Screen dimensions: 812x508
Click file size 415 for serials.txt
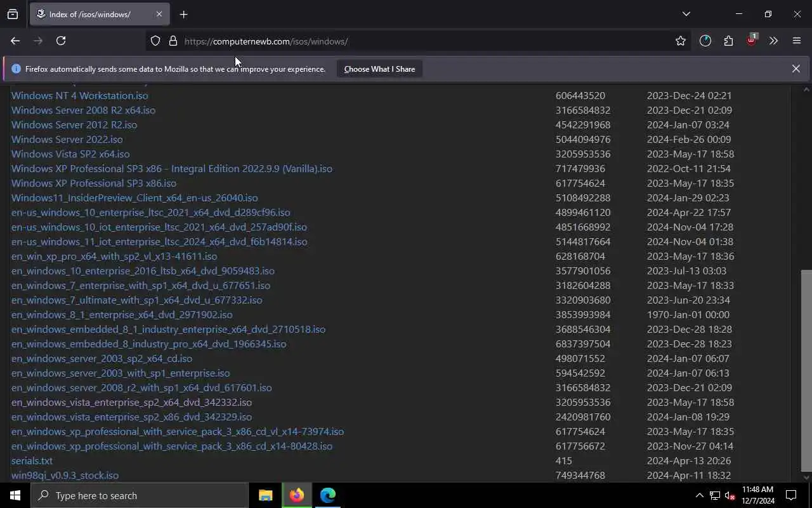pos(563,461)
